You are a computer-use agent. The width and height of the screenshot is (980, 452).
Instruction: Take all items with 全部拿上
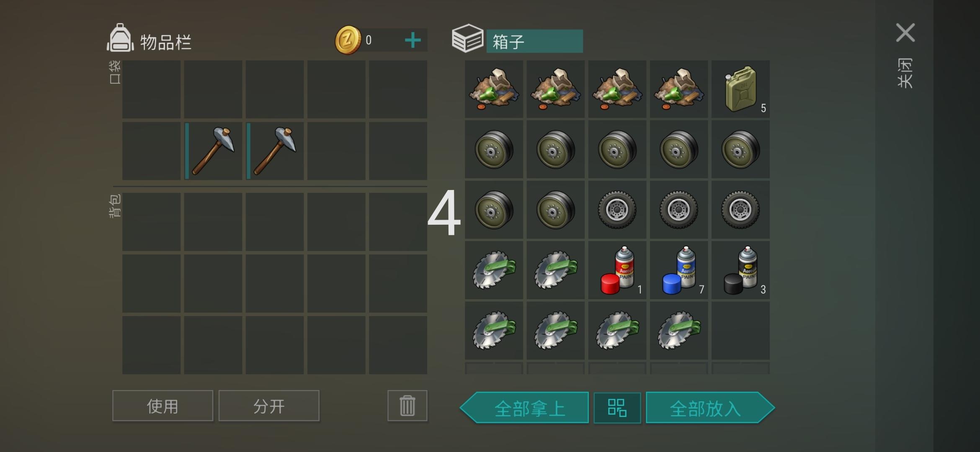(524, 408)
